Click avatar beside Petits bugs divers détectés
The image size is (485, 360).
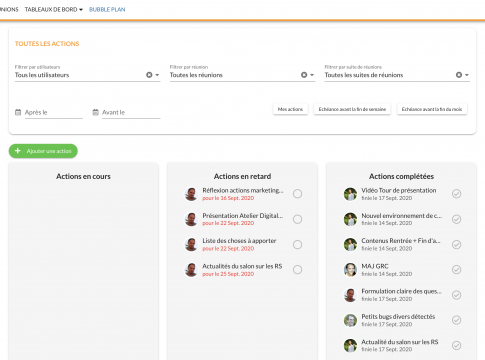[x=350, y=320]
